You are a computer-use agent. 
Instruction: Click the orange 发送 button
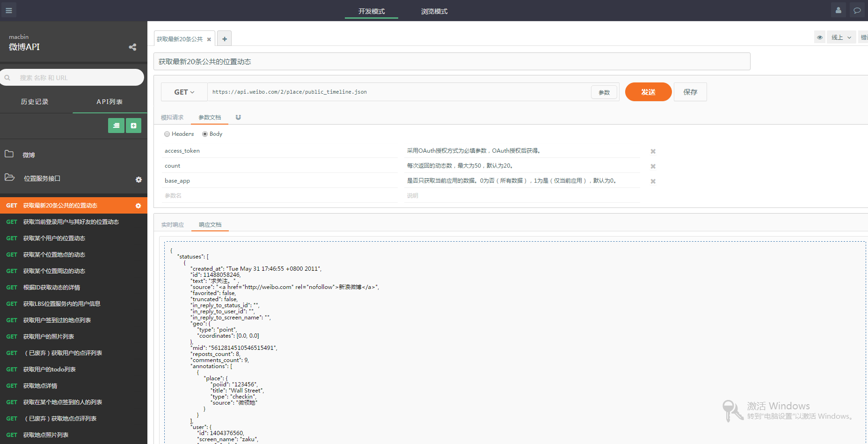point(648,92)
